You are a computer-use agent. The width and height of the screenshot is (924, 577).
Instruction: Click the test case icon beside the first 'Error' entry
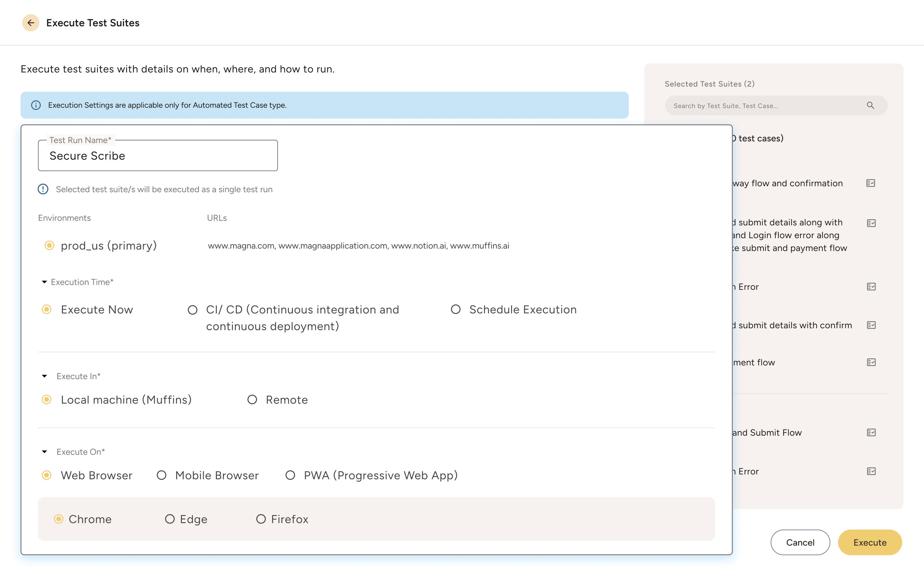pos(871,286)
